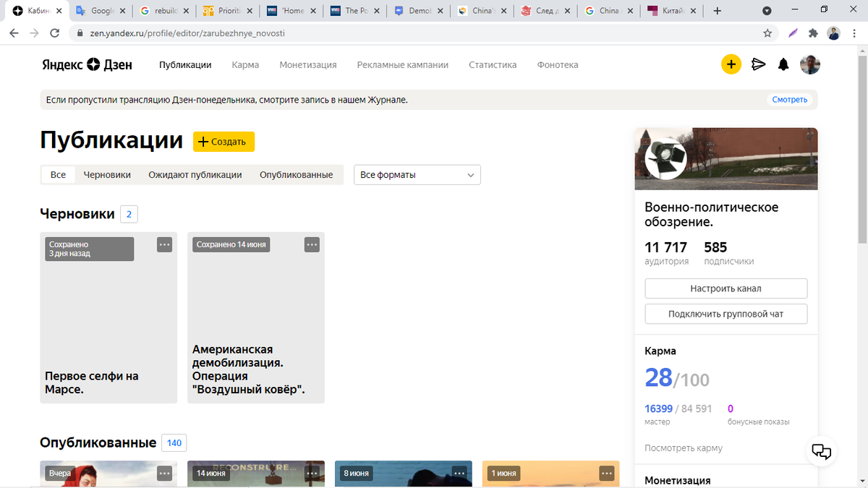Open options menu on the 8 июня published card

[459, 474]
